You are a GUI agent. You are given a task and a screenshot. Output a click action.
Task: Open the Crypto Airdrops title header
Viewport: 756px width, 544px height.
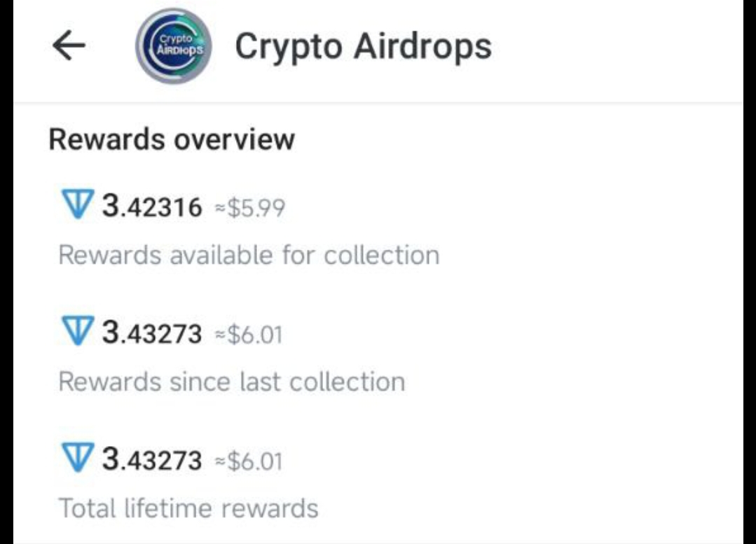coord(362,46)
